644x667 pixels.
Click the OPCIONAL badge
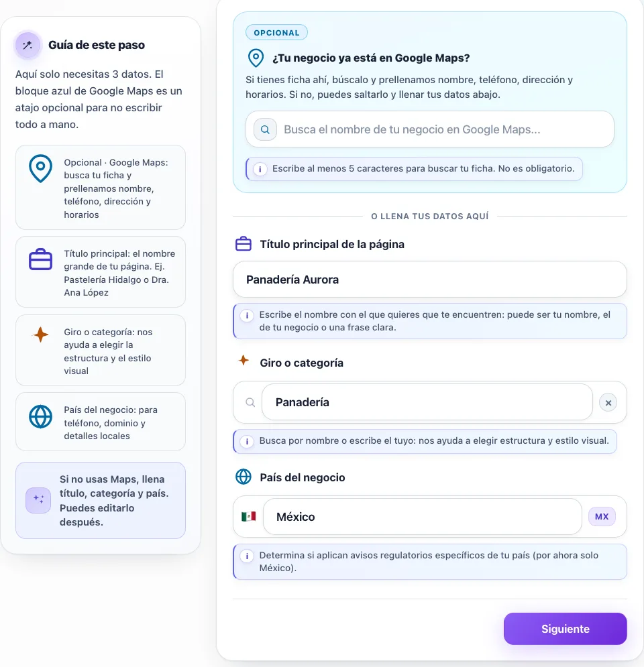(276, 33)
